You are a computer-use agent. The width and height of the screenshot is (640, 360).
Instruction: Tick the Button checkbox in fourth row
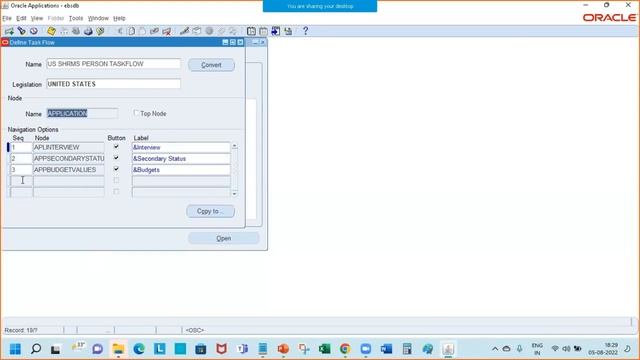click(116, 180)
